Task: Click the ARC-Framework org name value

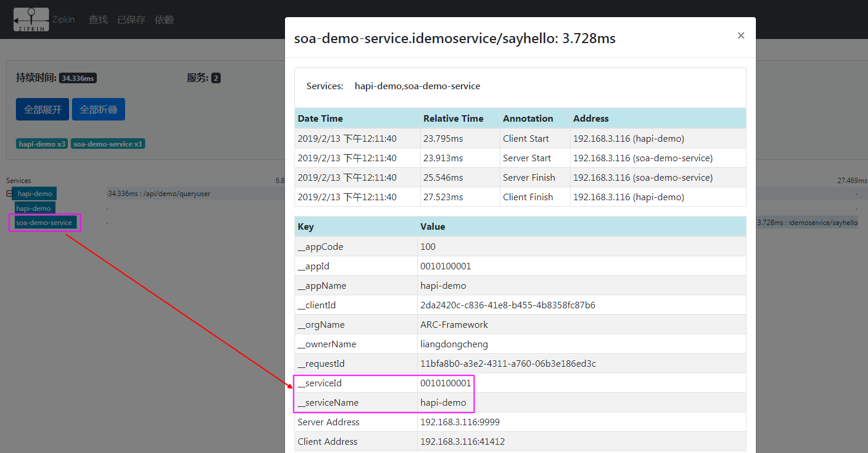Action: (x=454, y=325)
